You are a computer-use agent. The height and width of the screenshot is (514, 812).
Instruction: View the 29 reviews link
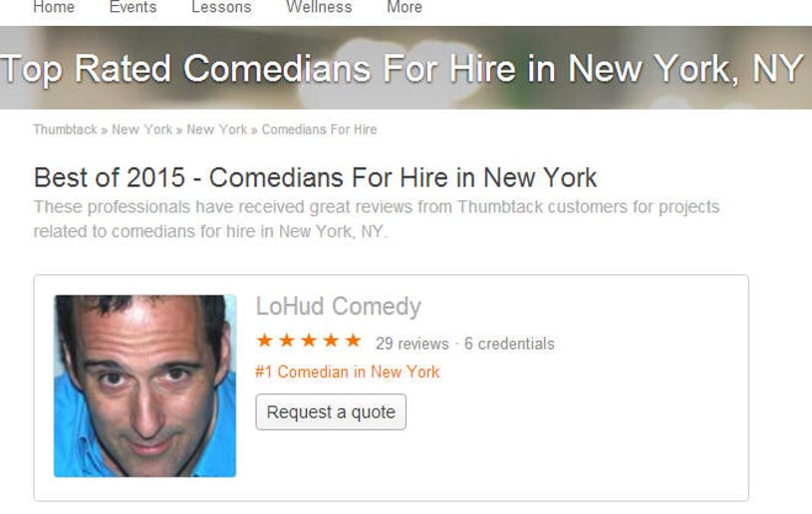412,344
